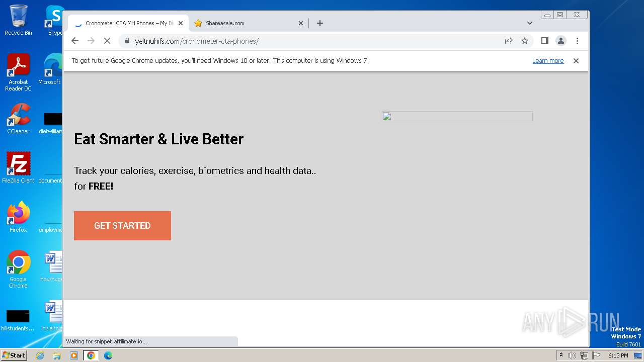The height and width of the screenshot is (362, 644).
Task: Expand the tab search dropdown
Action: click(530, 23)
